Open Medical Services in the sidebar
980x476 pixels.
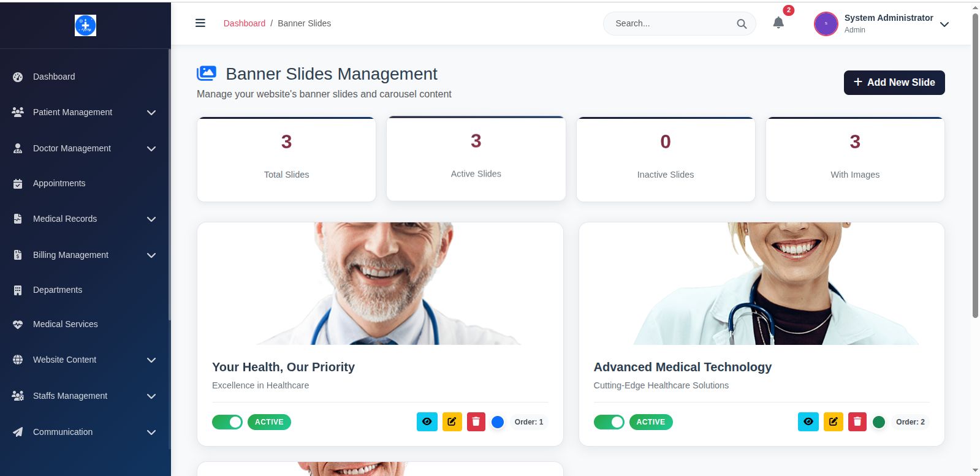click(66, 324)
